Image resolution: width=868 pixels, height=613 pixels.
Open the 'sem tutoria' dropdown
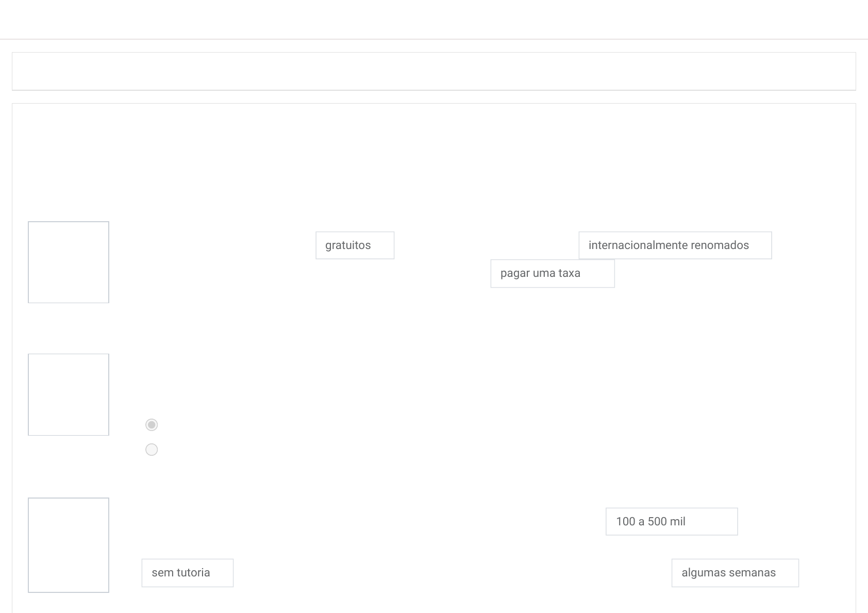[x=187, y=573]
